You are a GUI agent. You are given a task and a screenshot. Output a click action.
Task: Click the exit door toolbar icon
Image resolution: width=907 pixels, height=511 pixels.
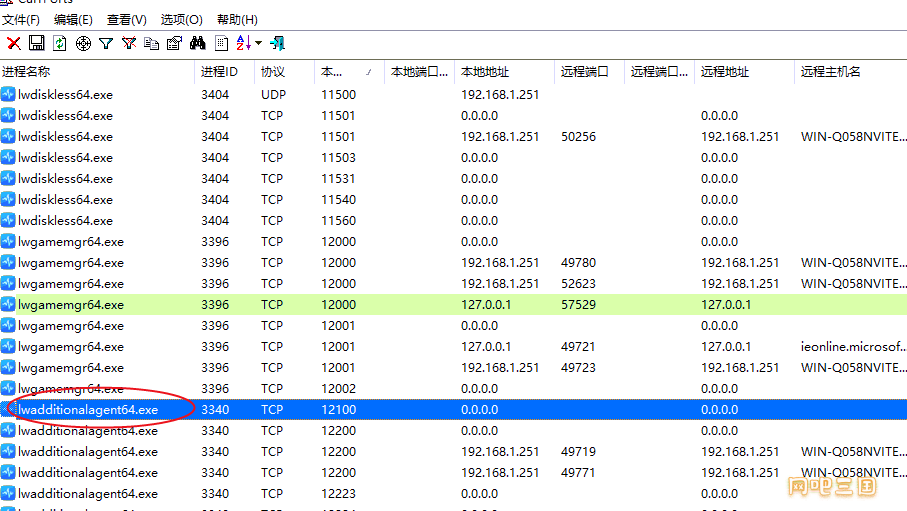click(278, 43)
